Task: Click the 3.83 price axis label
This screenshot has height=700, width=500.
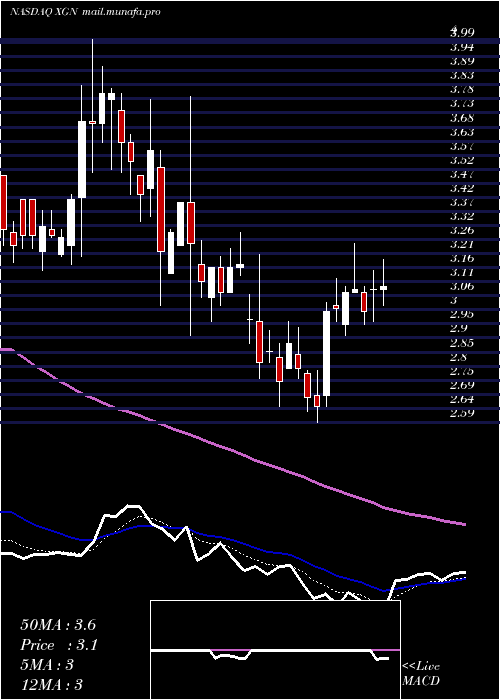Action: 462,75
